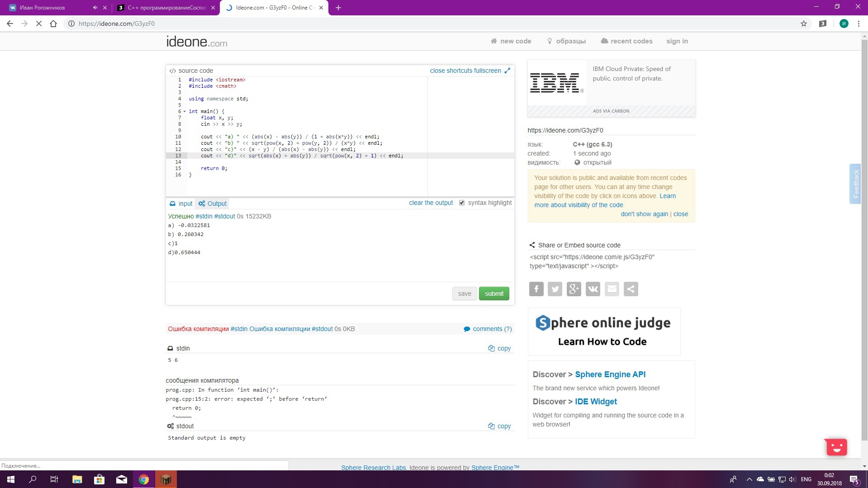Open Windows Start menu
Viewport: 868px width, 488px height.
point(11,479)
